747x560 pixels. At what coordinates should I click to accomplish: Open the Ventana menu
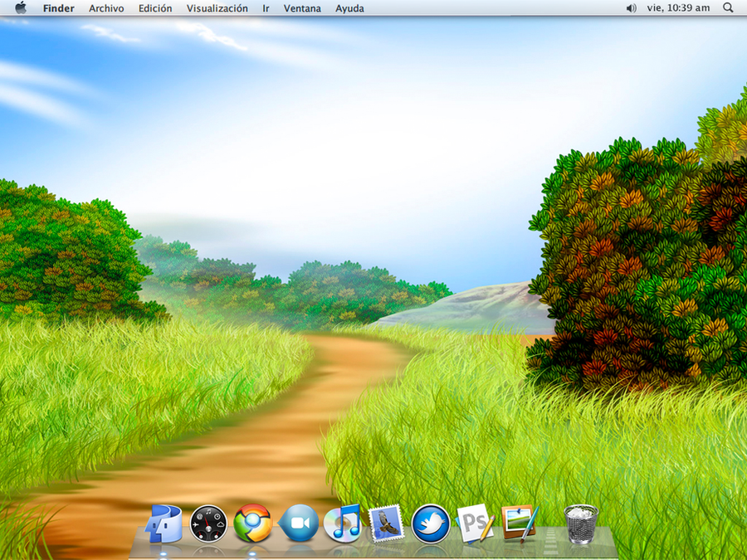pyautogui.click(x=302, y=8)
